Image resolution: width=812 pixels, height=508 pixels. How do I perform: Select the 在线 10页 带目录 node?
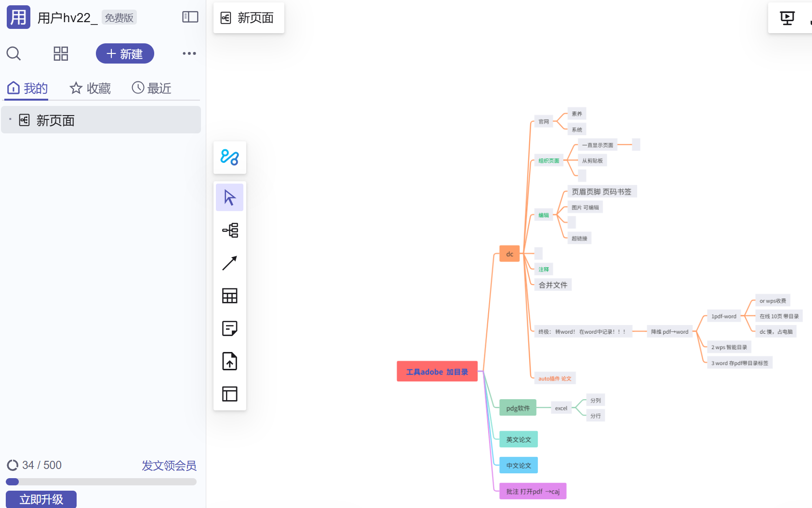pyautogui.click(x=779, y=316)
